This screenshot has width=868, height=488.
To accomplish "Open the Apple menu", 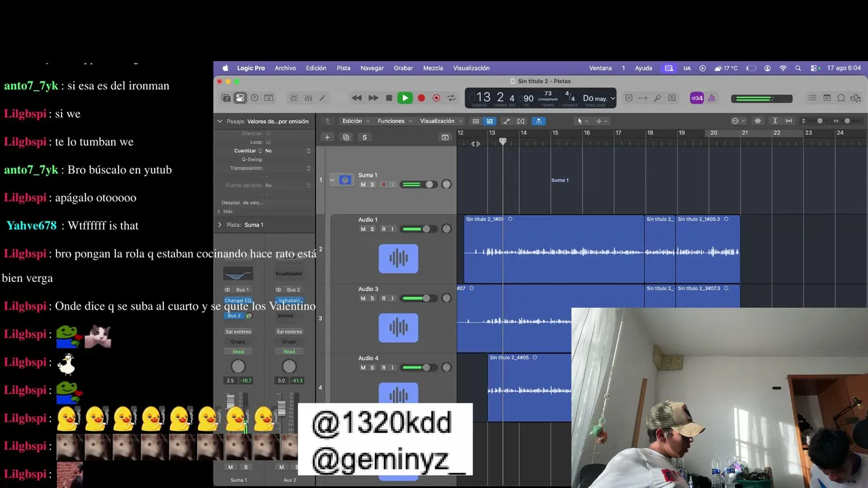I will click(x=225, y=68).
